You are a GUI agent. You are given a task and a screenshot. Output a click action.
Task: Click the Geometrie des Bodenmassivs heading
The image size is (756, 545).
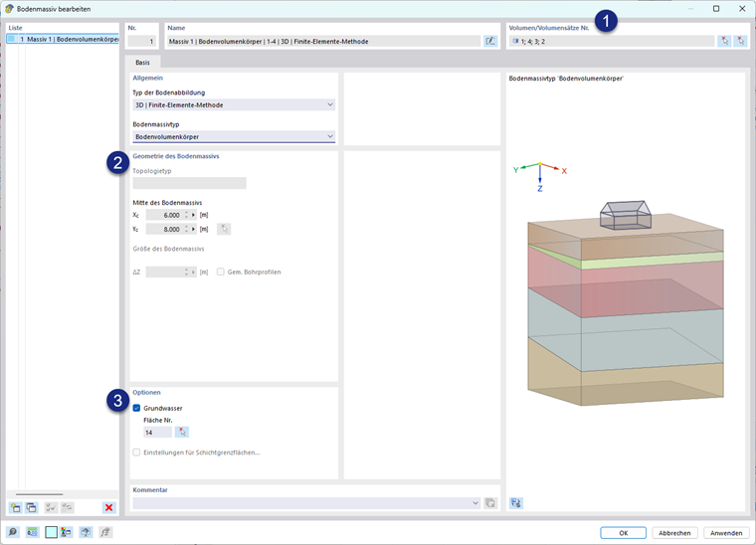tap(175, 156)
